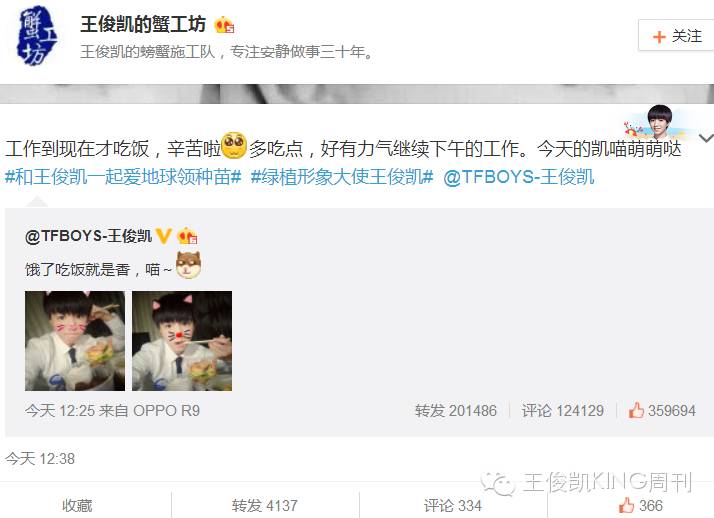
Task: Click the orange V verified badge
Action: pos(163,236)
